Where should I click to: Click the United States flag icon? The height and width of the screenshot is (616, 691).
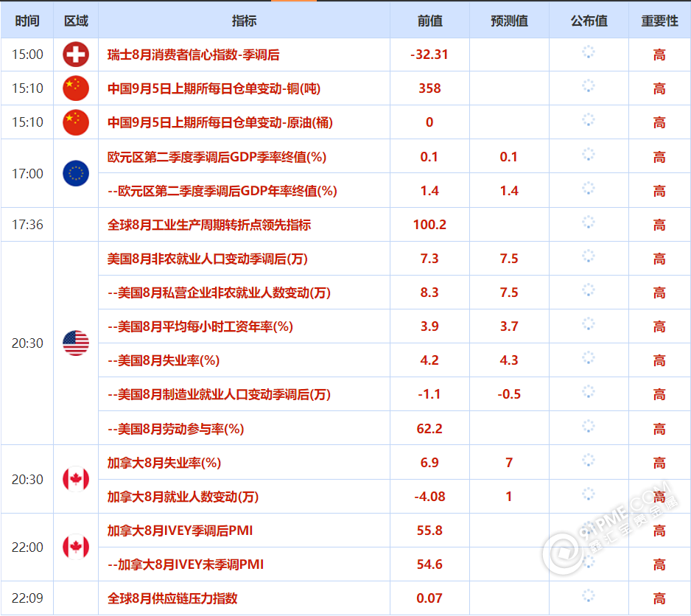[76, 343]
